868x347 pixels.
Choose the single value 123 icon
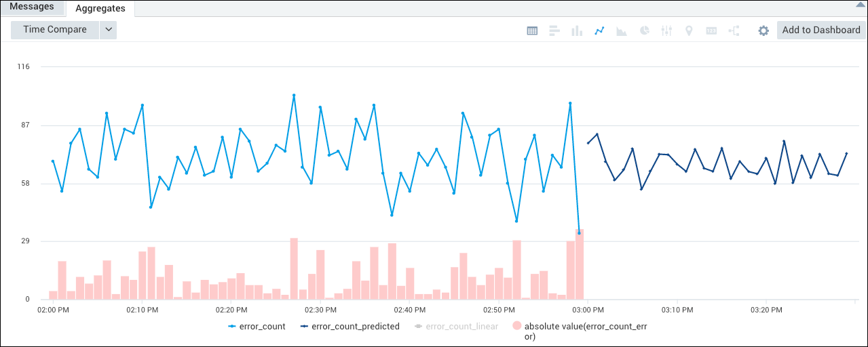click(x=711, y=30)
